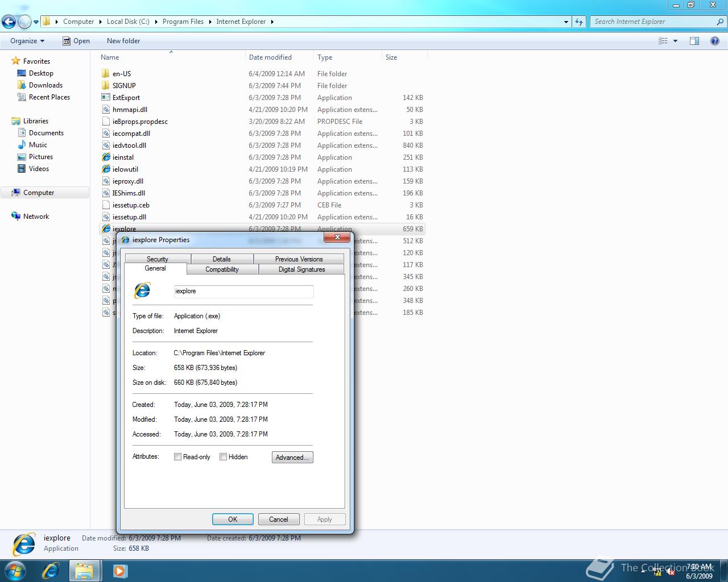Select the IEShims.dll file icon

pyautogui.click(x=106, y=193)
